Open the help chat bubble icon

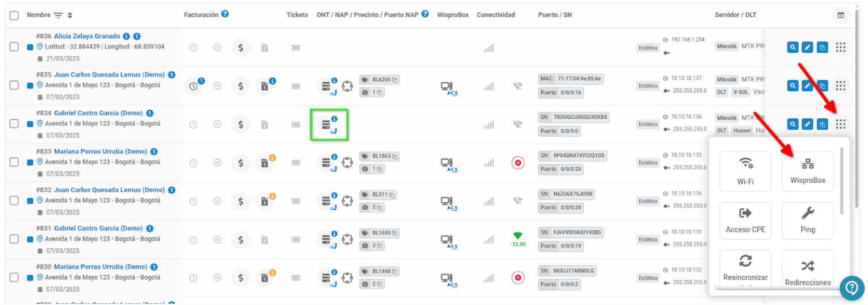click(851, 288)
